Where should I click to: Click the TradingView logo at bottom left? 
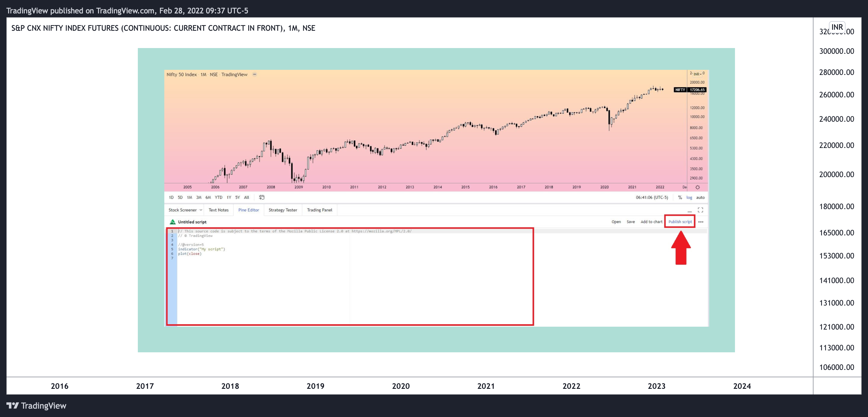coord(37,405)
